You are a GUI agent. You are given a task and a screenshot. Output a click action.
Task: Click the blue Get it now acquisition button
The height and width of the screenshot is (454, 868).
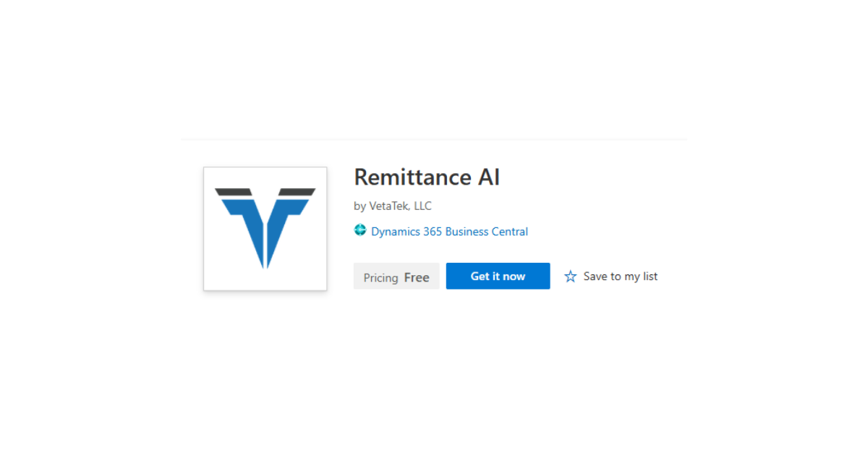point(498,276)
